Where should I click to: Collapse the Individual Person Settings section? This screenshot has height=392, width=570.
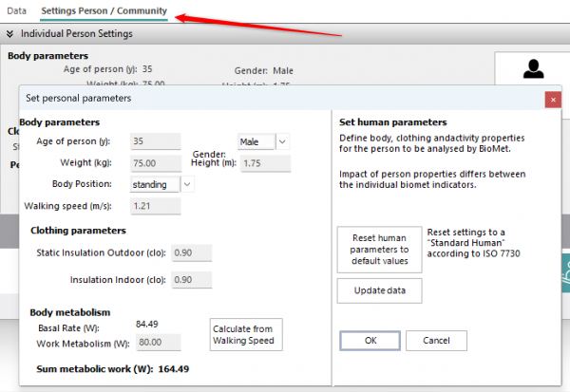coord(9,33)
